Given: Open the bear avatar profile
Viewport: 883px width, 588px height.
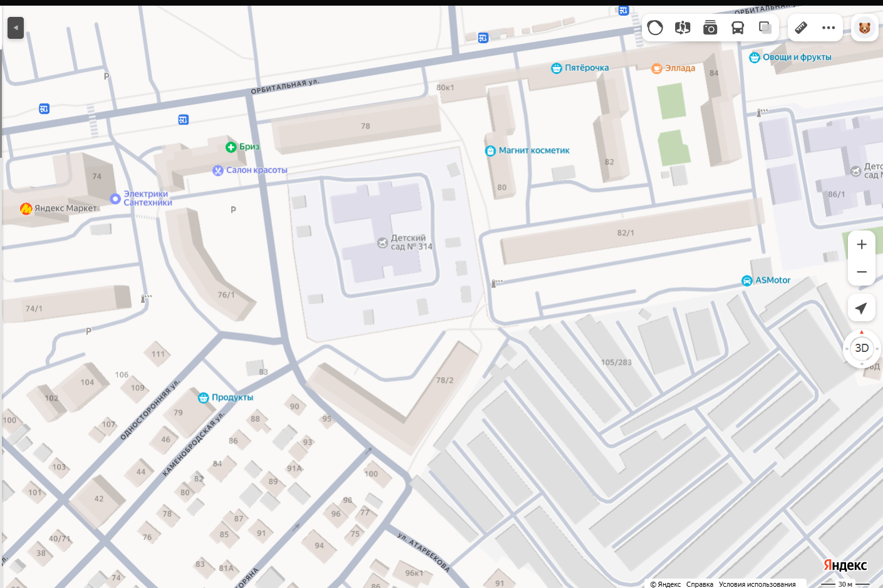Looking at the screenshot, I should pyautogui.click(x=865, y=28).
